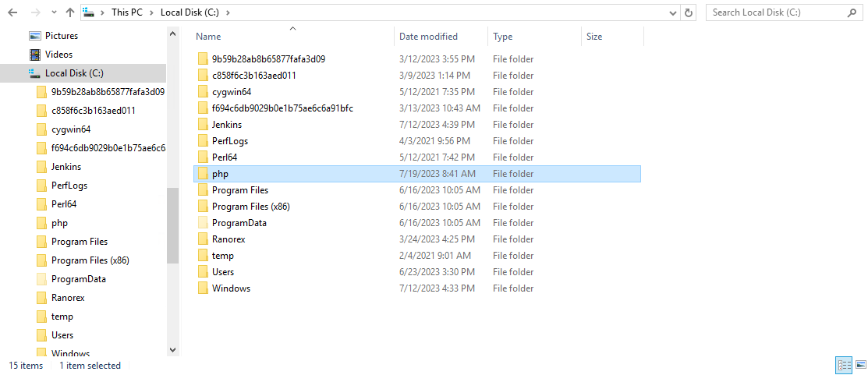Click Windows folder icon in file list
This screenshot has width=868, height=375.
tap(203, 288)
